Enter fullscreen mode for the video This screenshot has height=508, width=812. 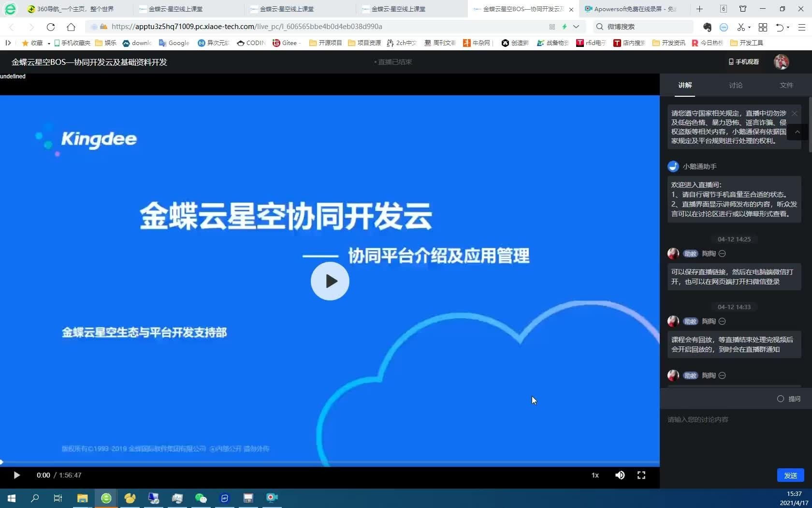click(641, 475)
